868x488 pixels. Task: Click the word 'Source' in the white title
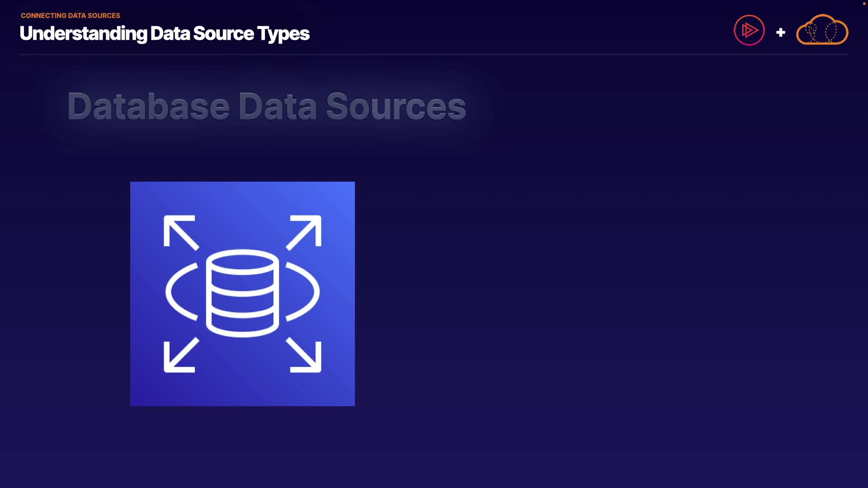click(223, 33)
